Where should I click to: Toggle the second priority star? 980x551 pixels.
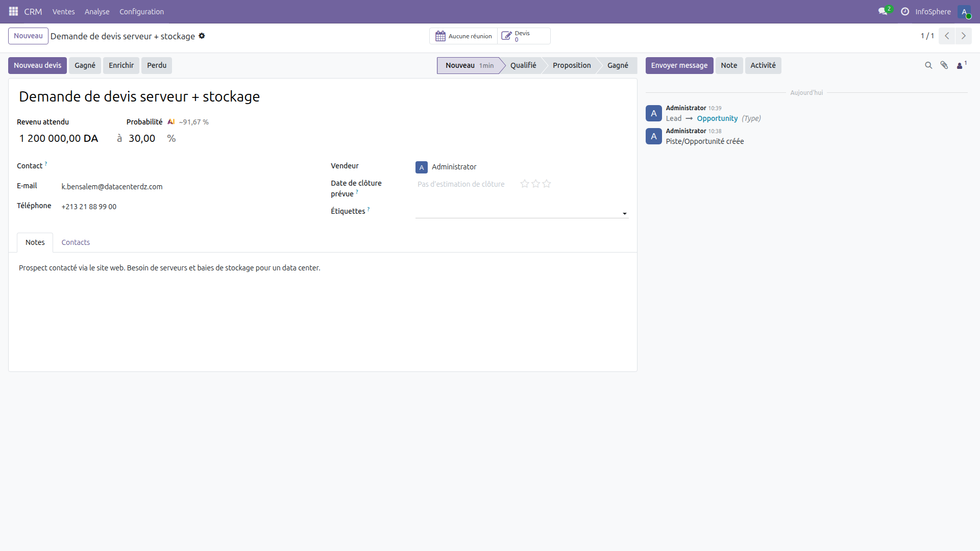tap(535, 184)
